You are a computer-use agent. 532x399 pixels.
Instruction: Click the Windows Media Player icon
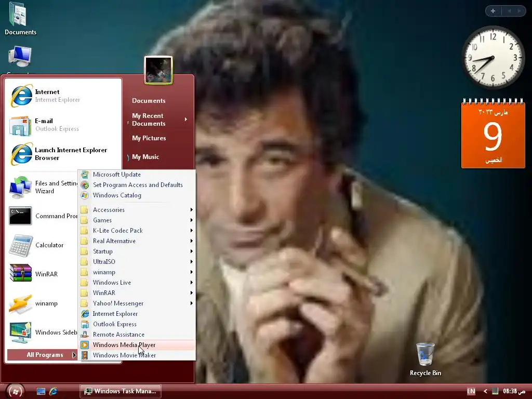click(85, 345)
